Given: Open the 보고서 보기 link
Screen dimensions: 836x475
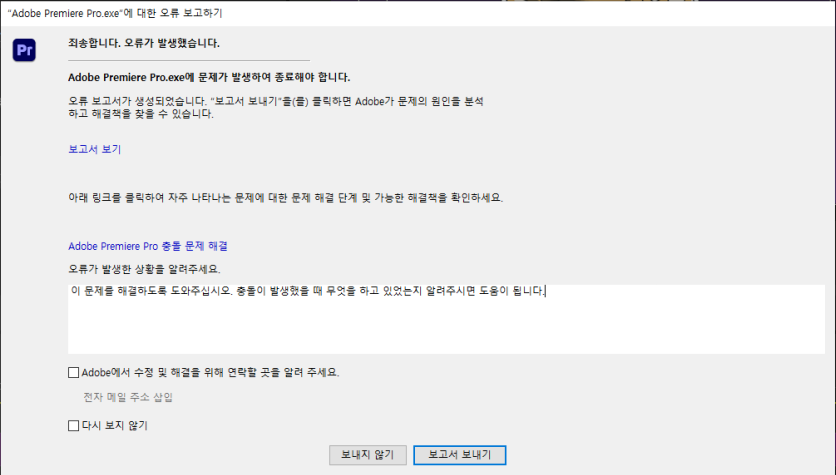Looking at the screenshot, I should pos(94,149).
